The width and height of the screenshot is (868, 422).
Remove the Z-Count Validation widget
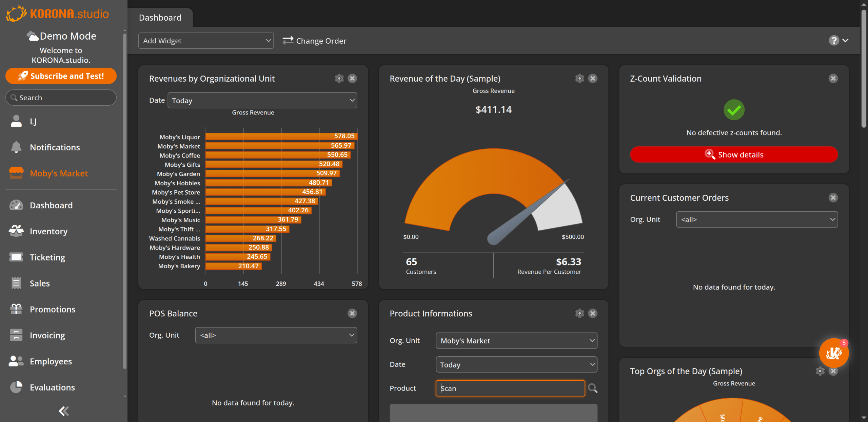point(833,79)
